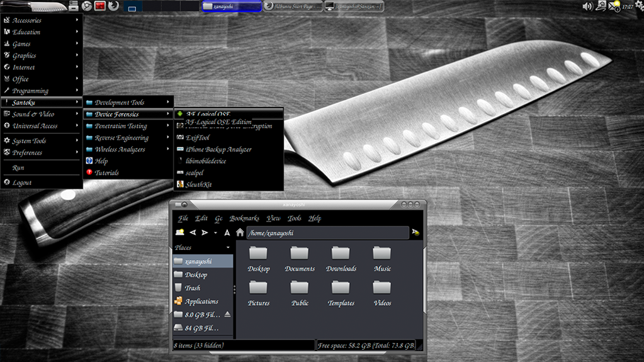644x362 pixels.
Task: Open the Universal Access menu category
Action: coord(42,126)
